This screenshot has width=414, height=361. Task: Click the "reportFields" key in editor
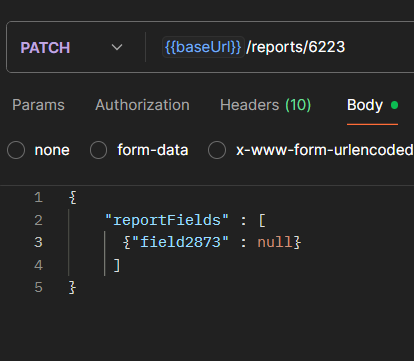coord(167,220)
